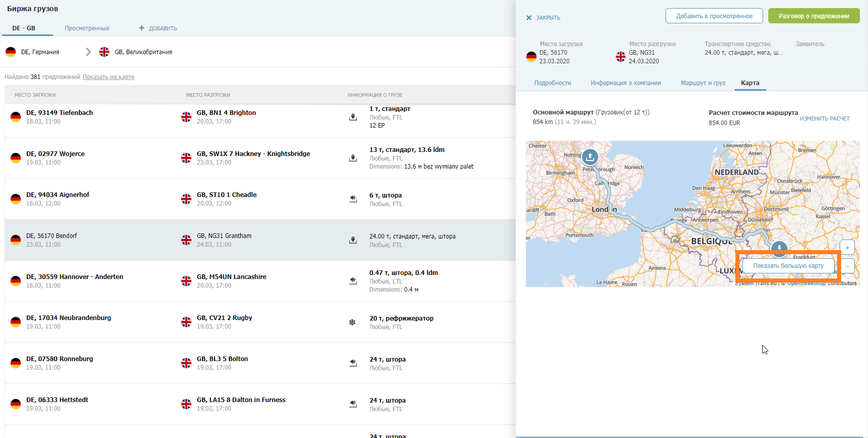Click cargo icon in Lancashire row
The height and width of the screenshot is (438, 868).
353,281
